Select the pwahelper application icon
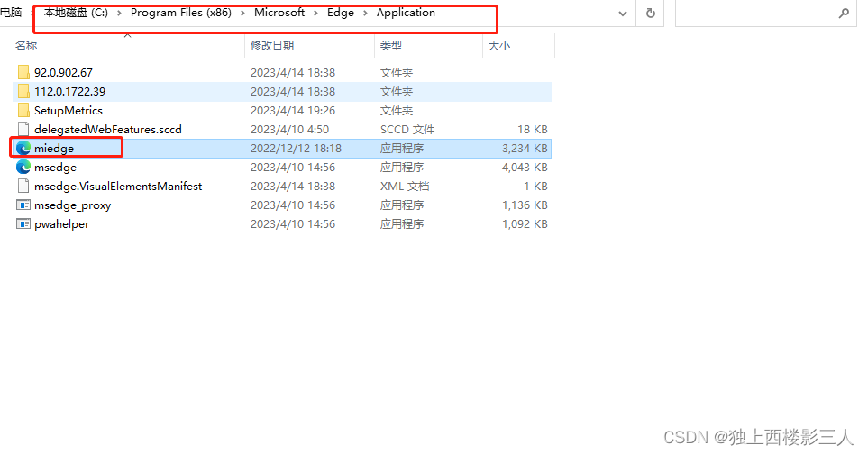 [x=23, y=224]
